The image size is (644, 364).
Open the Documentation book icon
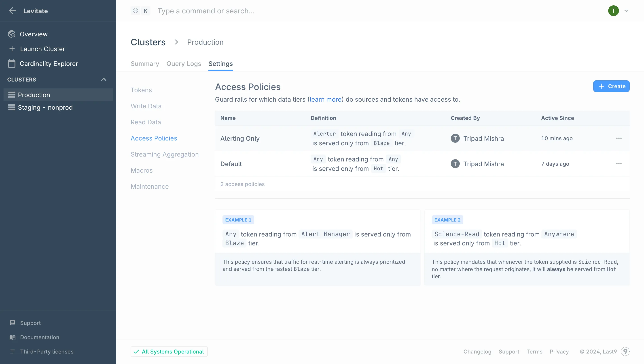[x=12, y=337]
